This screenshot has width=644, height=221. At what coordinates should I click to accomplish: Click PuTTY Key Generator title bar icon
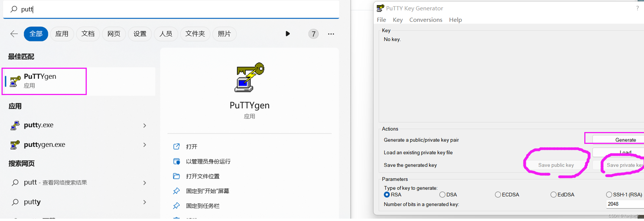380,8
